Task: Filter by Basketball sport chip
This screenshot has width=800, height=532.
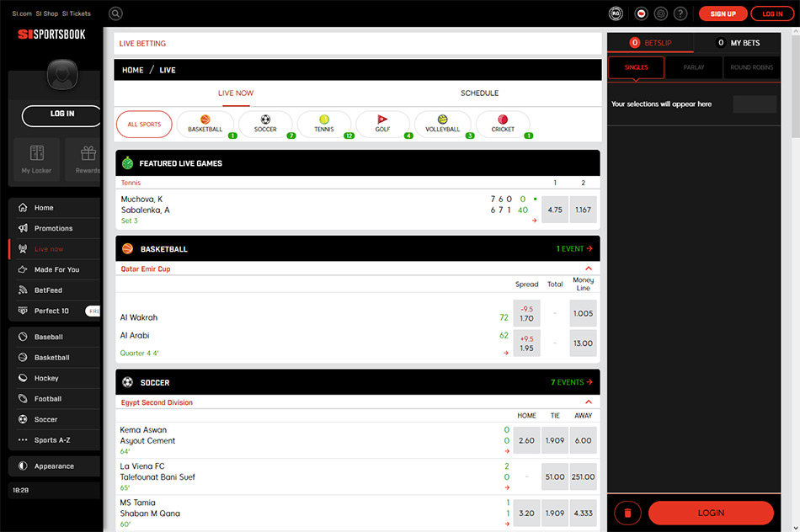Action: 205,125
